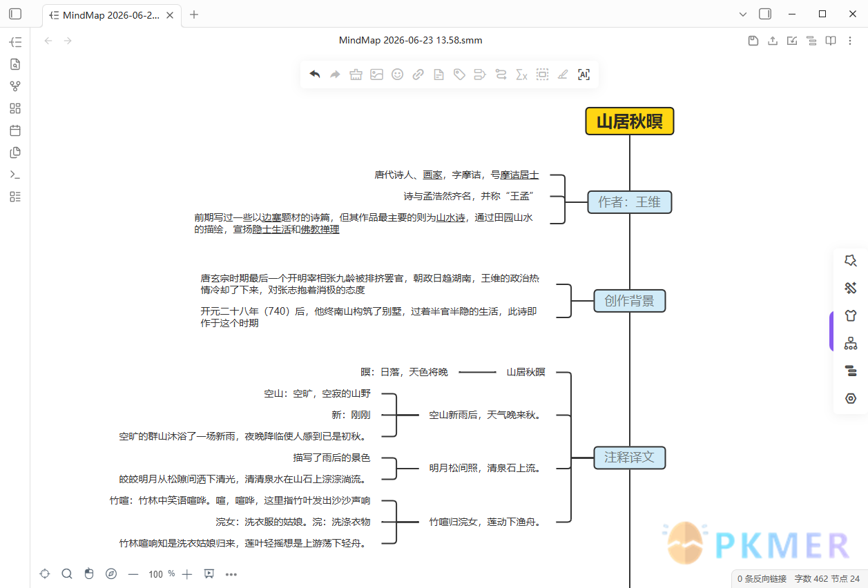Select the highlighter pen tool
868x588 pixels.
(x=563, y=75)
